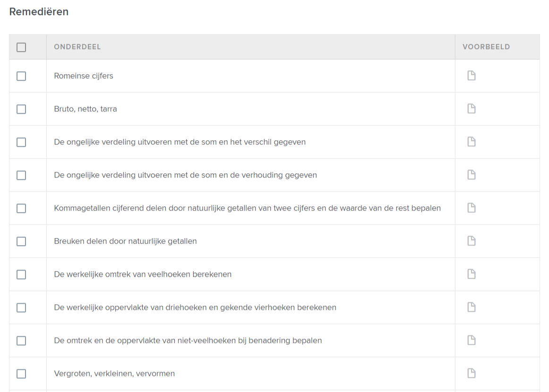The width and height of the screenshot is (549, 392).
Task: Enable checkbox for werkelijke oppervlakte van driehoeken
Action: [x=21, y=307]
